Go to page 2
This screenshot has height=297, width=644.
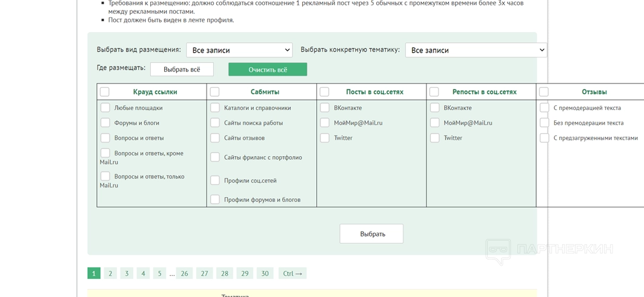(110, 273)
